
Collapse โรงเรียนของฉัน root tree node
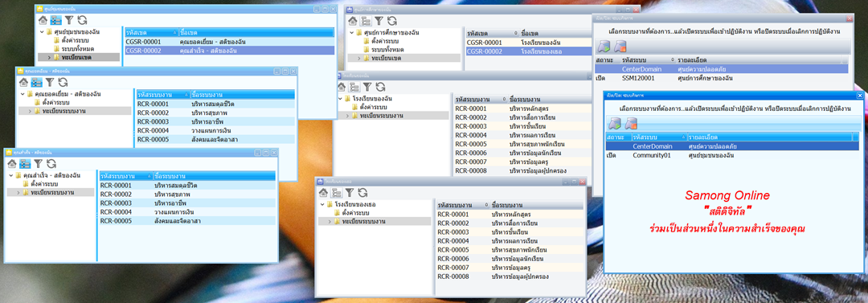341,99
